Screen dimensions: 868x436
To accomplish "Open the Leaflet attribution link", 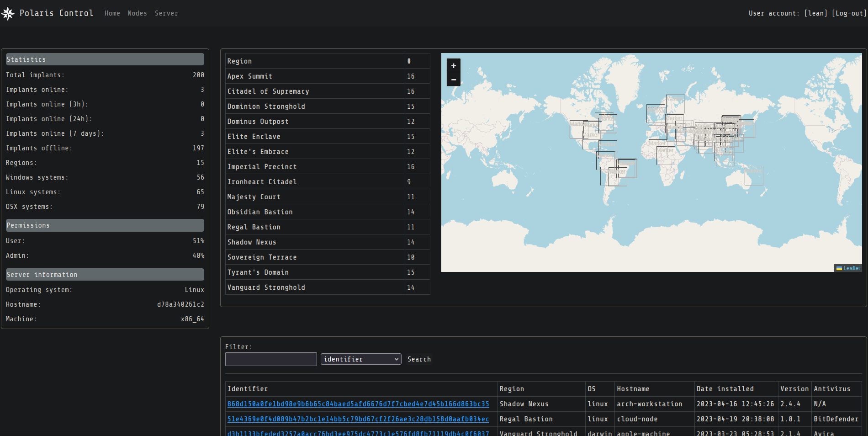I will (852, 268).
